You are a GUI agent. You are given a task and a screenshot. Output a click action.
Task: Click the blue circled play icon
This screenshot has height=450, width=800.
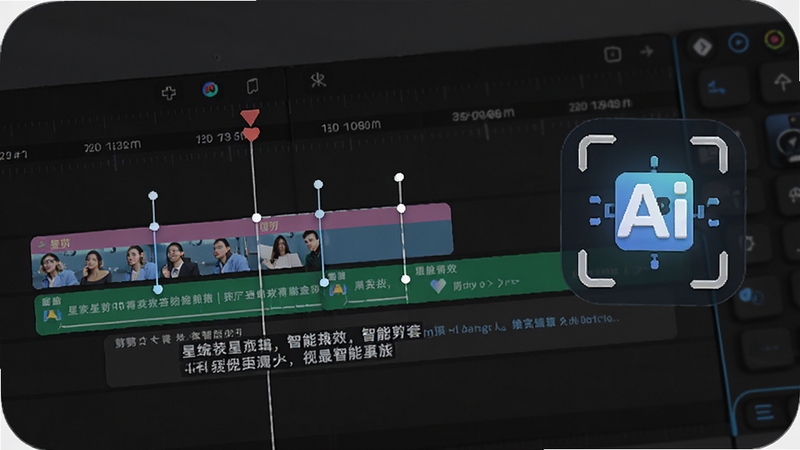tap(738, 42)
